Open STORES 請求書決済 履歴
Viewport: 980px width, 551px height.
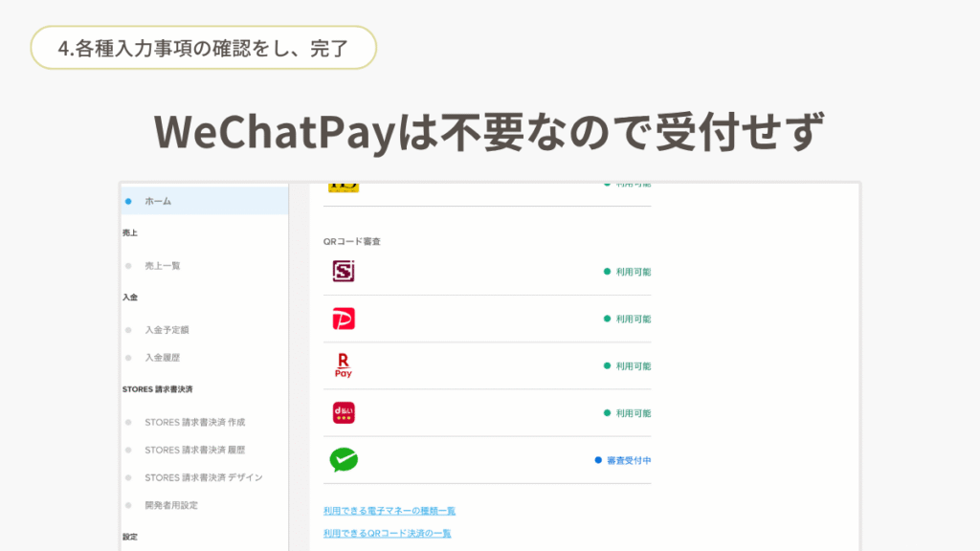pos(201,450)
